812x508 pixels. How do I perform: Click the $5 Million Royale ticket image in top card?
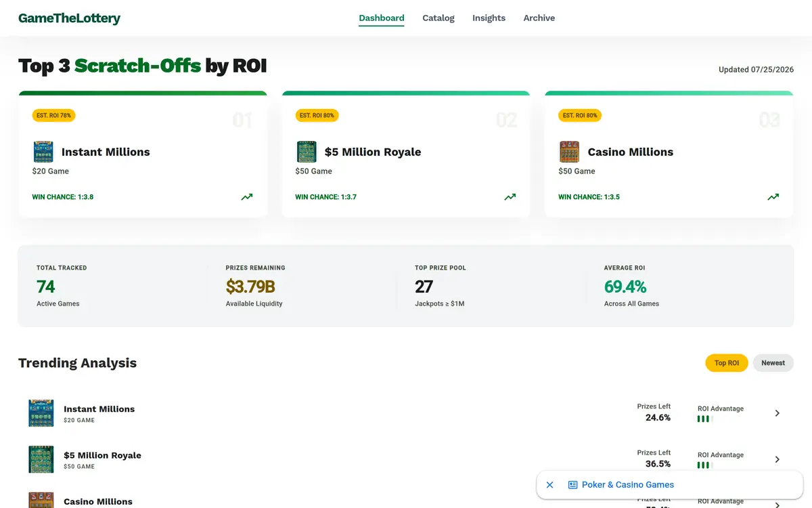point(307,152)
